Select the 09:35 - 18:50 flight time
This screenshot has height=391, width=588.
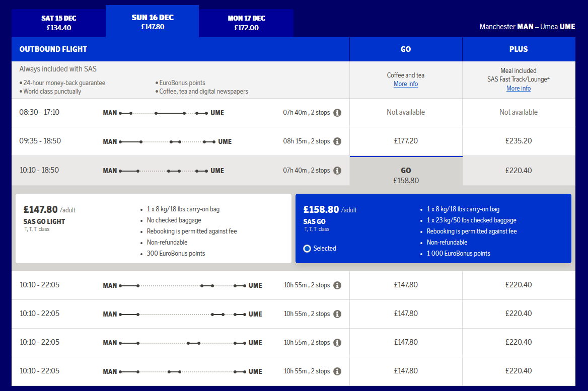pos(40,141)
